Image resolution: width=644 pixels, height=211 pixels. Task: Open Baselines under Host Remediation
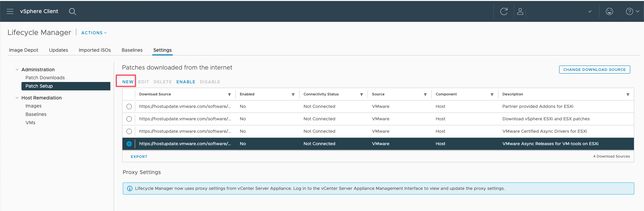[36, 114]
